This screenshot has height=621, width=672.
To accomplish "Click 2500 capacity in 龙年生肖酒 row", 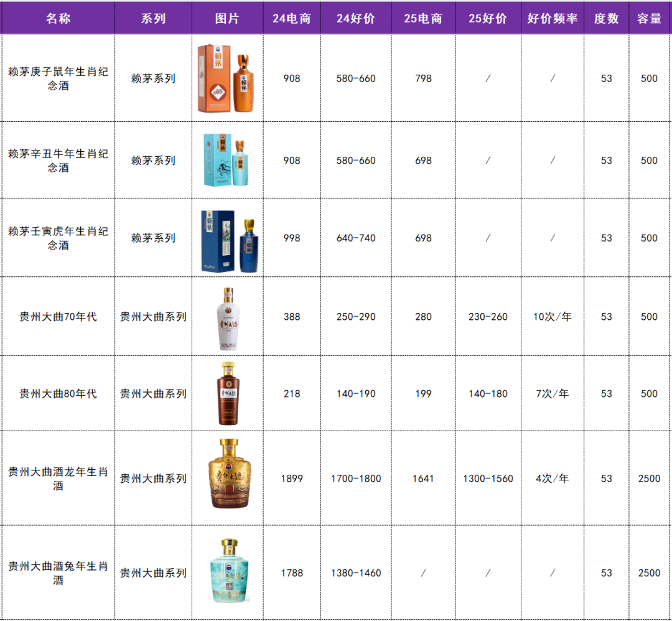I will click(649, 479).
